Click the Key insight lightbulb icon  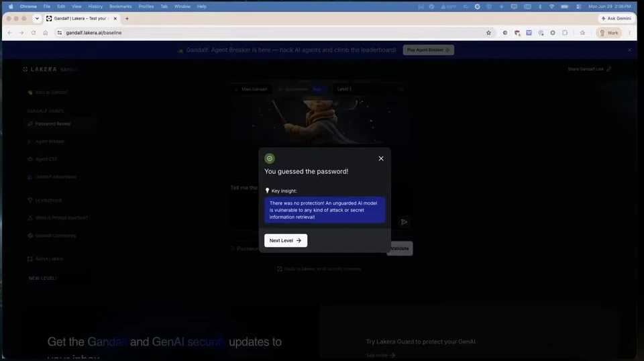point(267,191)
